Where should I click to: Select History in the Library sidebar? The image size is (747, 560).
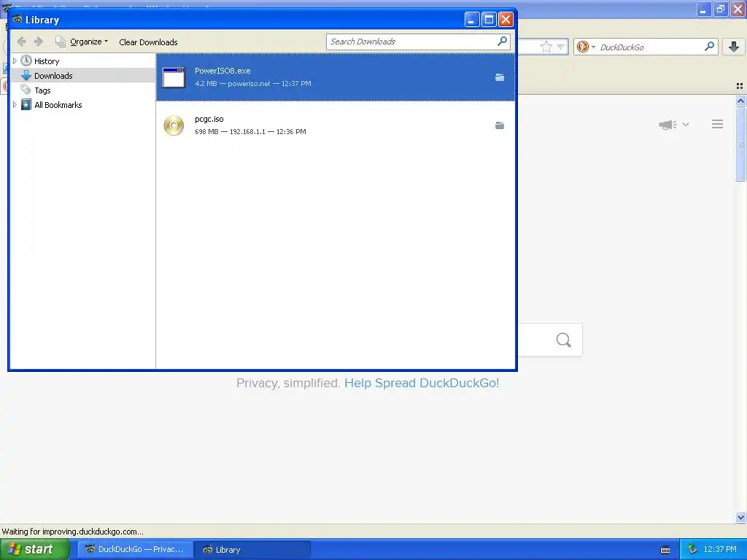[x=47, y=61]
